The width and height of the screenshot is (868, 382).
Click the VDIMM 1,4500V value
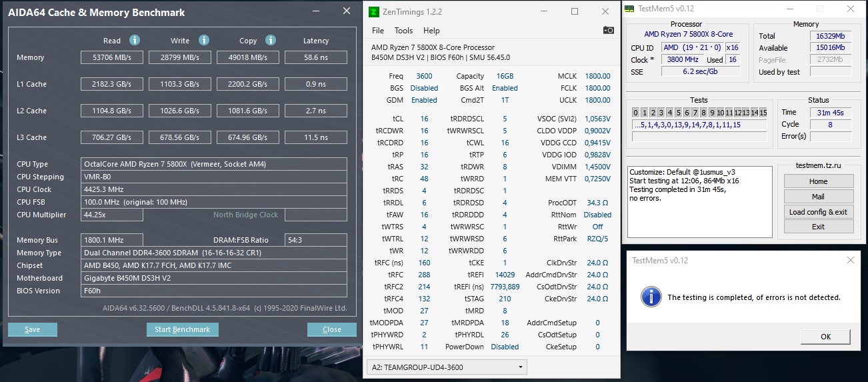pyautogui.click(x=598, y=167)
